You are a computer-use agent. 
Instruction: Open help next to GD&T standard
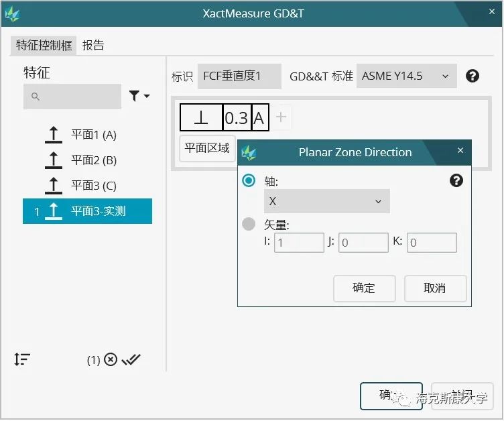click(x=472, y=76)
